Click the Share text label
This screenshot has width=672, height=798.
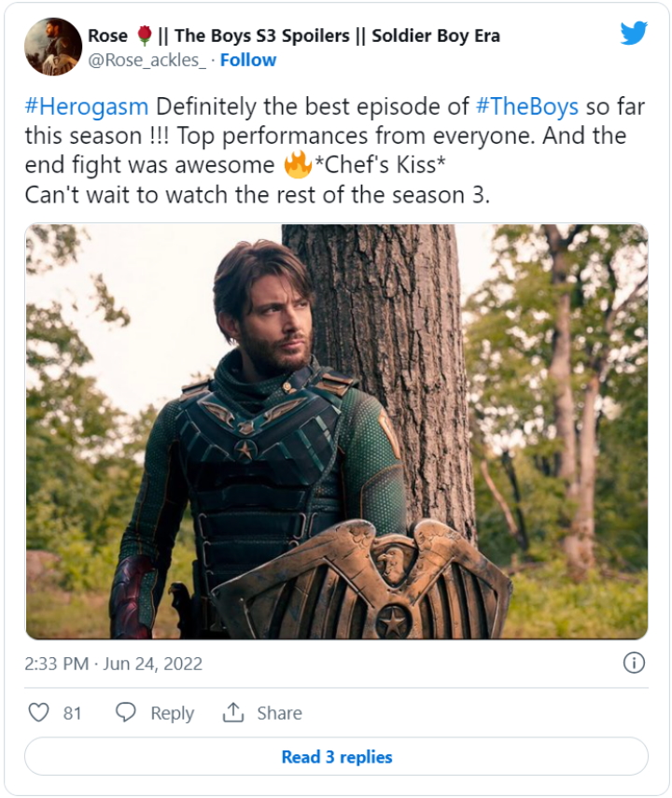279,713
